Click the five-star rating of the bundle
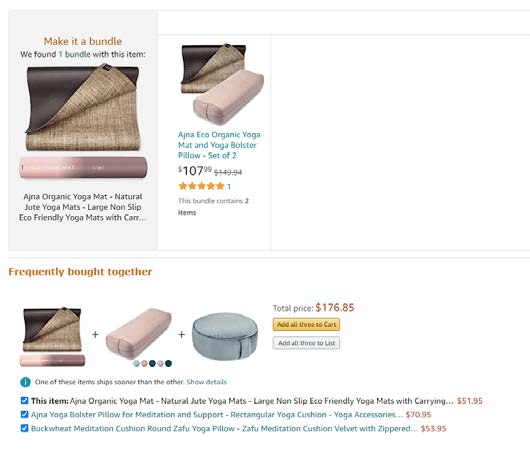This screenshot has width=530, height=449. pyautogui.click(x=201, y=186)
